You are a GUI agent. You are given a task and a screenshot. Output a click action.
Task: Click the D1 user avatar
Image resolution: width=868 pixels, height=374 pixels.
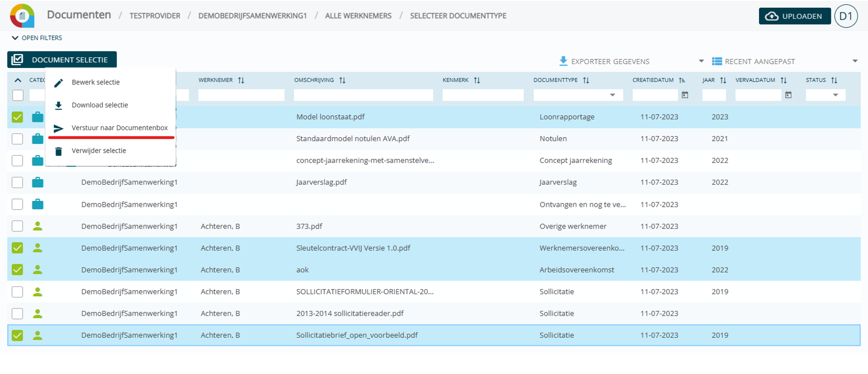click(846, 16)
